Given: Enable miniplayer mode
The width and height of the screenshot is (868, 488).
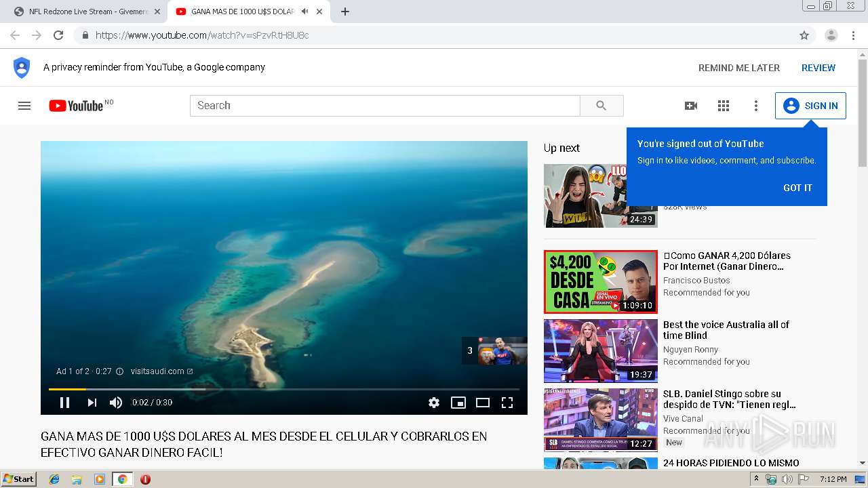Looking at the screenshot, I should pos(458,403).
